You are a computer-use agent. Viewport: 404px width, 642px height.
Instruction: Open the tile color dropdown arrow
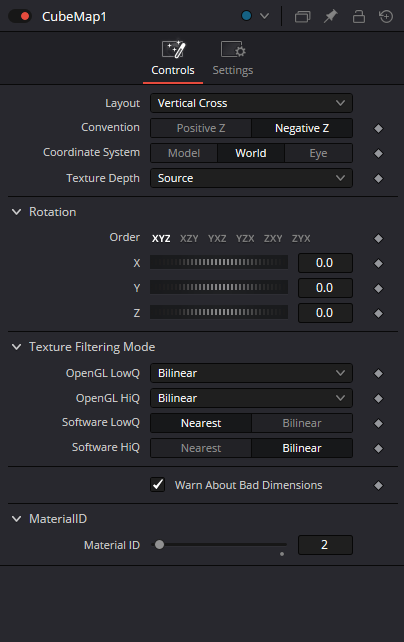coord(265,16)
